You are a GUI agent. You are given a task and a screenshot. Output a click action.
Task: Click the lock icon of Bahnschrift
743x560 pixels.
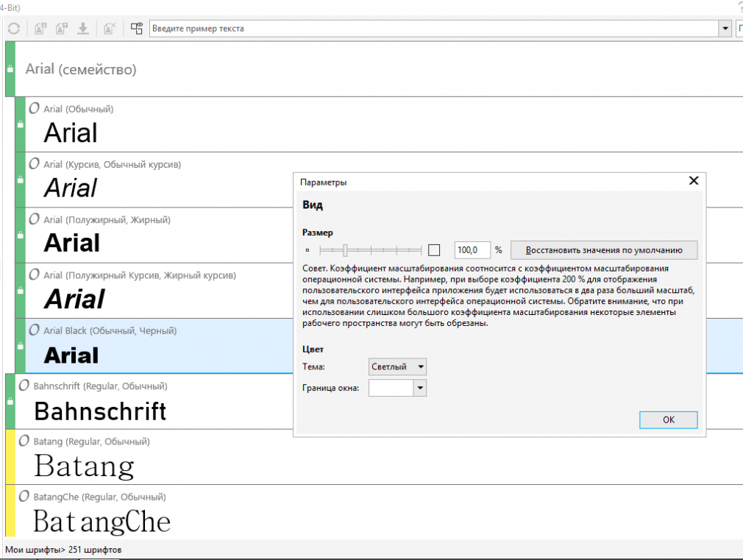(10, 401)
